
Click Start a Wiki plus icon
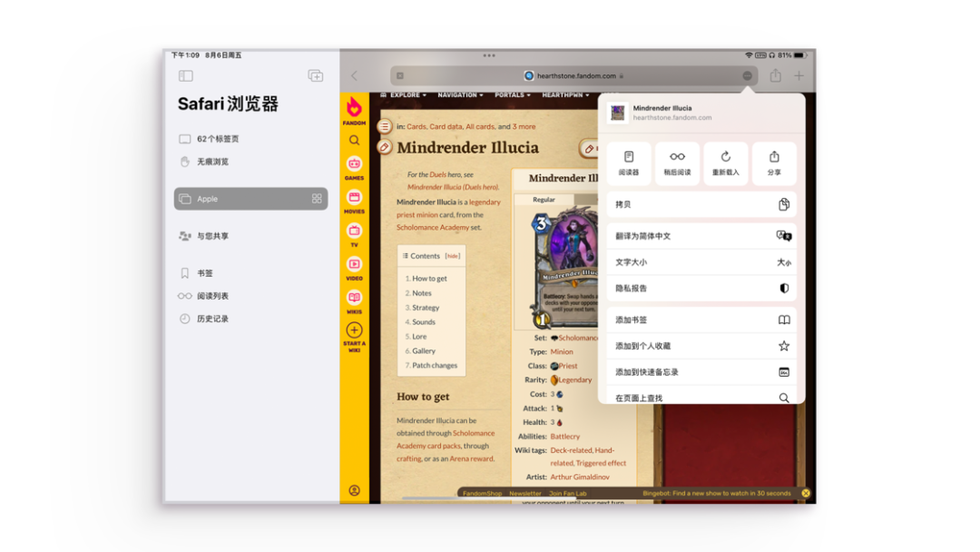coord(355,330)
